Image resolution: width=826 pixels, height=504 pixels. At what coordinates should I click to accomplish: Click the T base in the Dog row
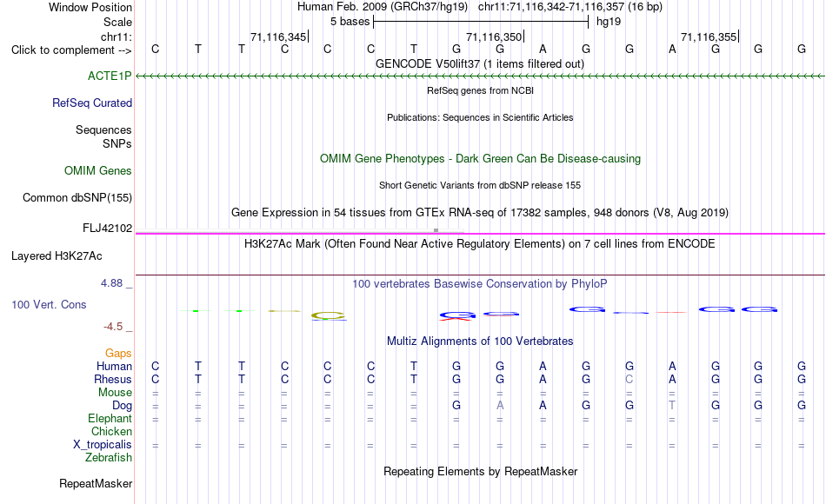pyautogui.click(x=671, y=406)
